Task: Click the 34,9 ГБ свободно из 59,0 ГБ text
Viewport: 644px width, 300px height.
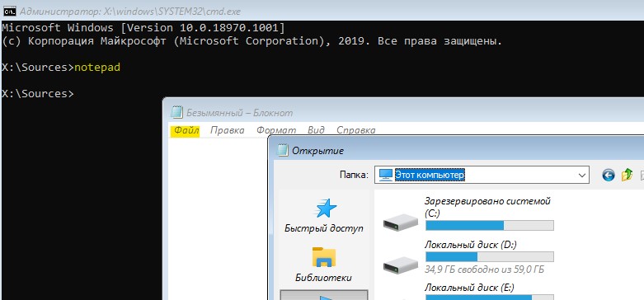Action: tap(485, 270)
